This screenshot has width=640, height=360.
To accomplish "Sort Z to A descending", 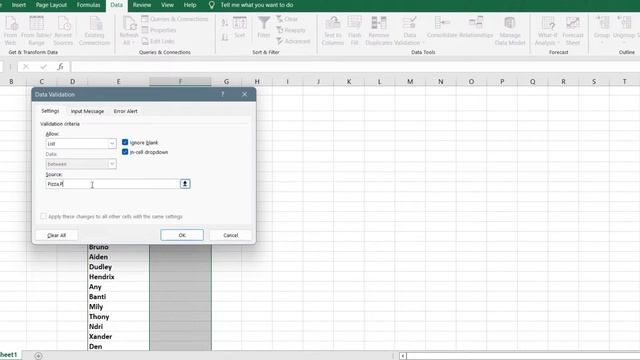I will point(224,38).
